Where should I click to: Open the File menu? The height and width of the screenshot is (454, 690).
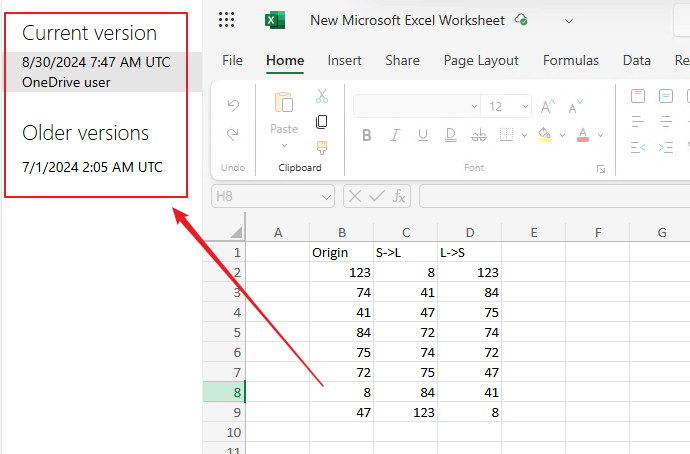click(232, 60)
